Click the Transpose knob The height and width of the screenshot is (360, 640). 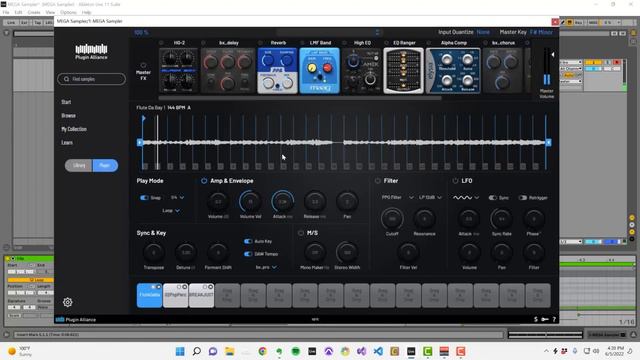coord(153,253)
